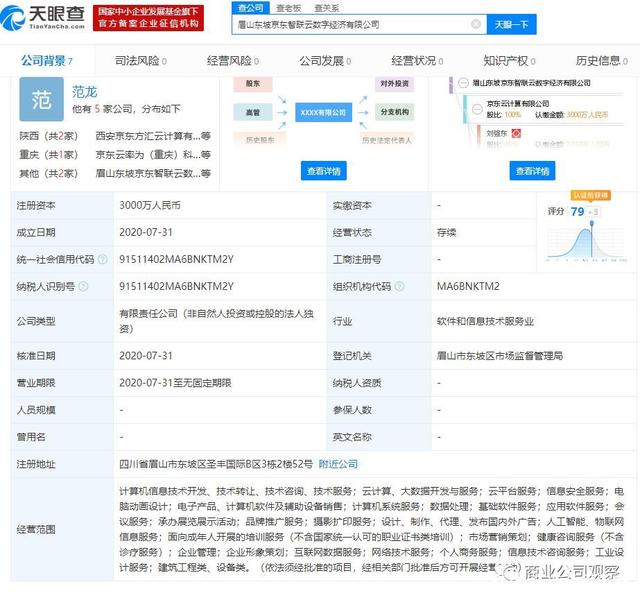640x600 pixels.
Task: Open the 公司背景 tab
Action: (x=47, y=61)
